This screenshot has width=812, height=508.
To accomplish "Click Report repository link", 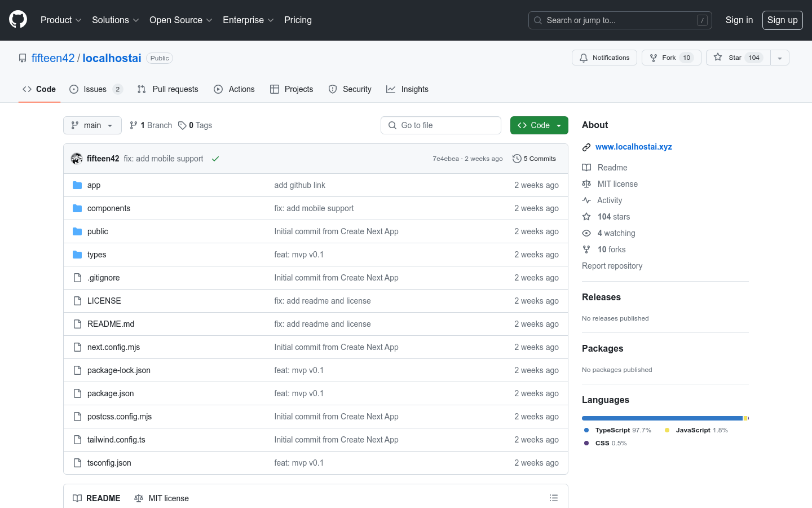I will coord(612,266).
